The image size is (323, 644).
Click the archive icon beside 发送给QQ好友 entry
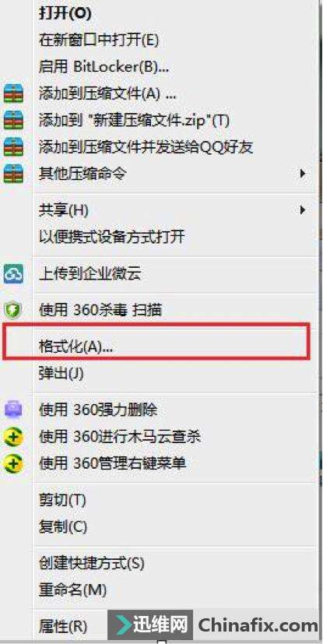pyautogui.click(x=13, y=146)
